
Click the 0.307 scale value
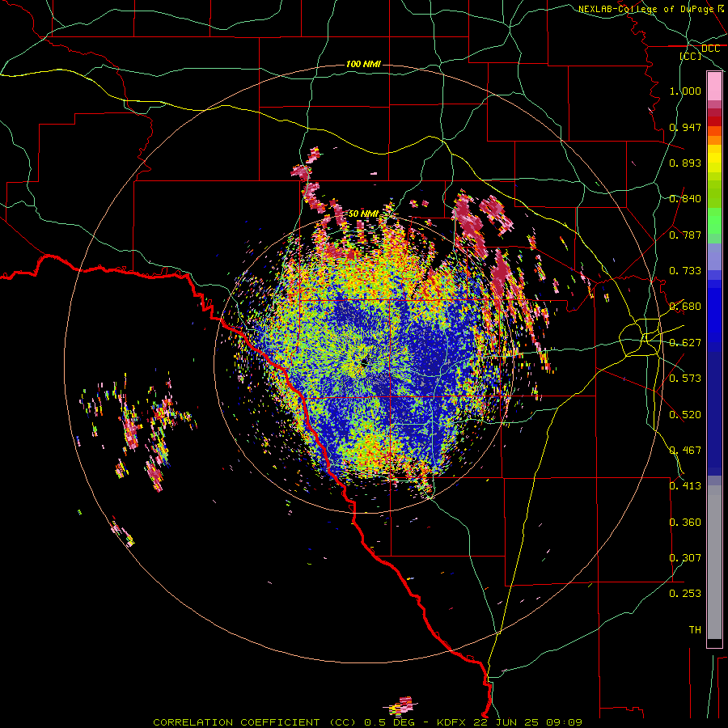coord(685,558)
